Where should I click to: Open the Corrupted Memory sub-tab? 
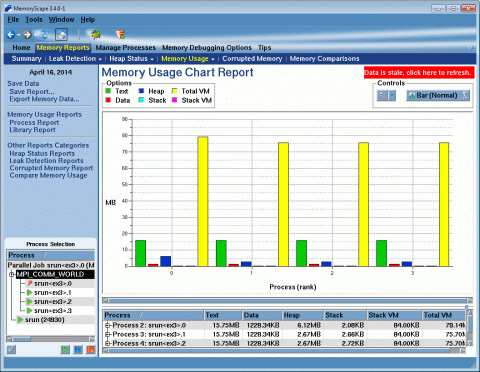(252, 59)
